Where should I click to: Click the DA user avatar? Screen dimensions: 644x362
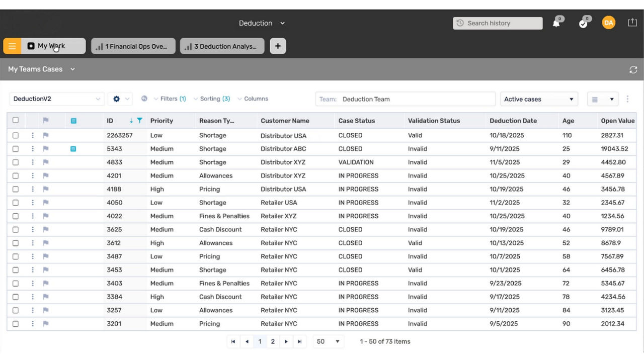609,23
